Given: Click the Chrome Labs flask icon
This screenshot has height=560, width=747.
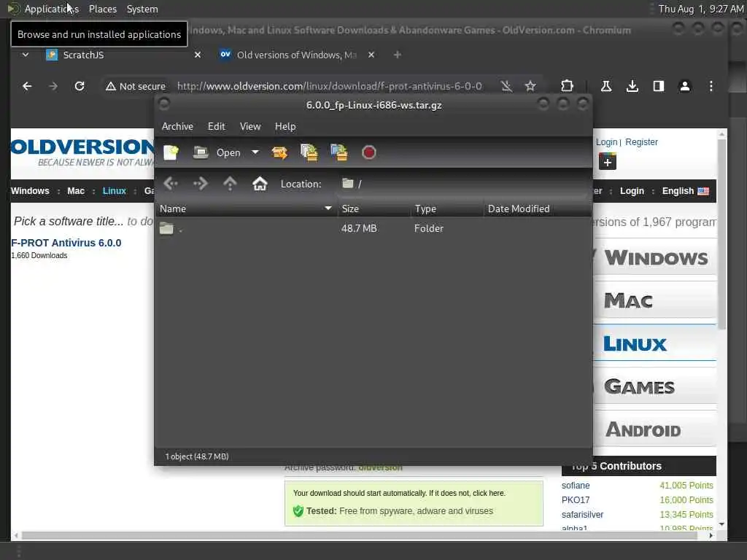Looking at the screenshot, I should click(606, 86).
